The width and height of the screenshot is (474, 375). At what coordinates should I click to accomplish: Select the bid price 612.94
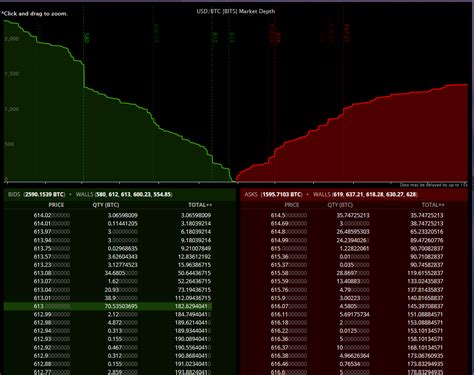52,331
